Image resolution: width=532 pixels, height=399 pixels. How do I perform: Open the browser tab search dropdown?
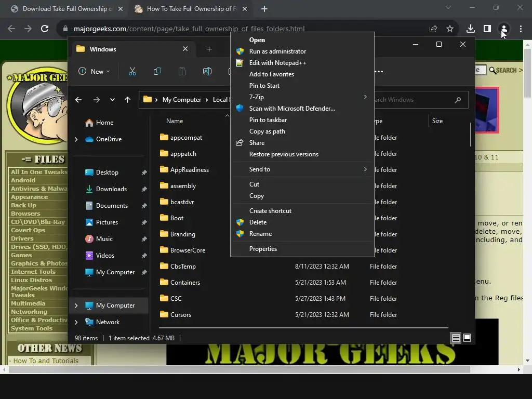point(448,7)
